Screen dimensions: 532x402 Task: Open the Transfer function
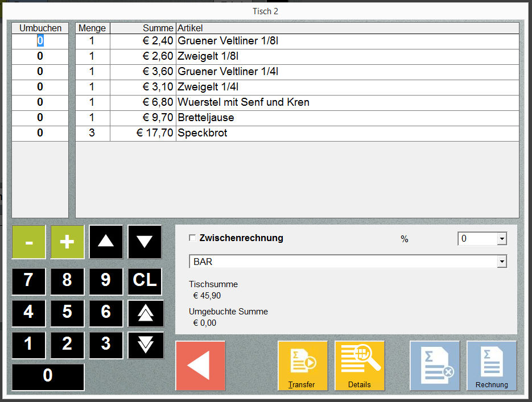point(303,366)
